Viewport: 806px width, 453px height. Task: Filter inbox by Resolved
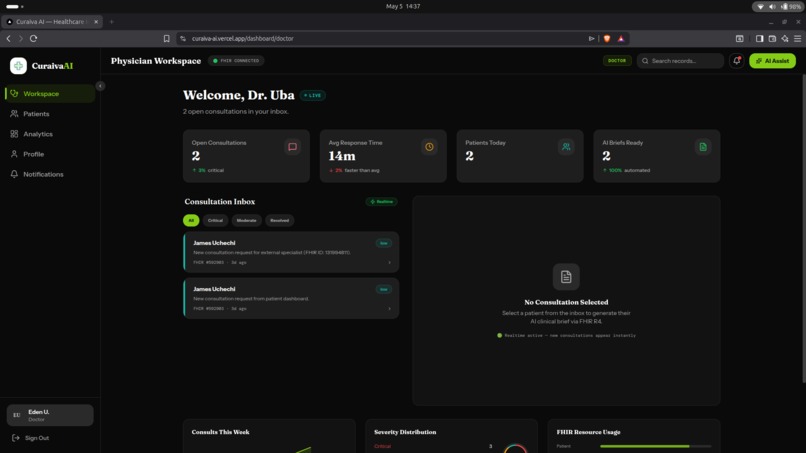(x=280, y=220)
